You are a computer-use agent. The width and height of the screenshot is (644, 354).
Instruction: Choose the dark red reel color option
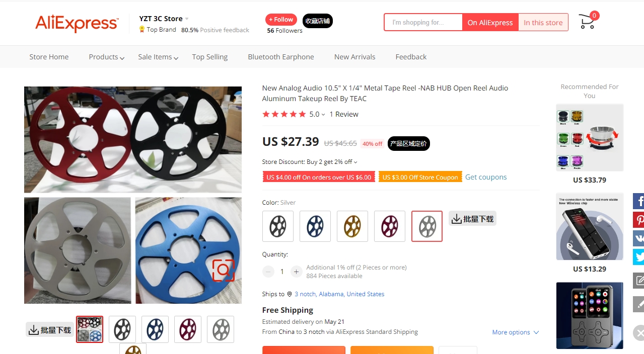(x=390, y=226)
